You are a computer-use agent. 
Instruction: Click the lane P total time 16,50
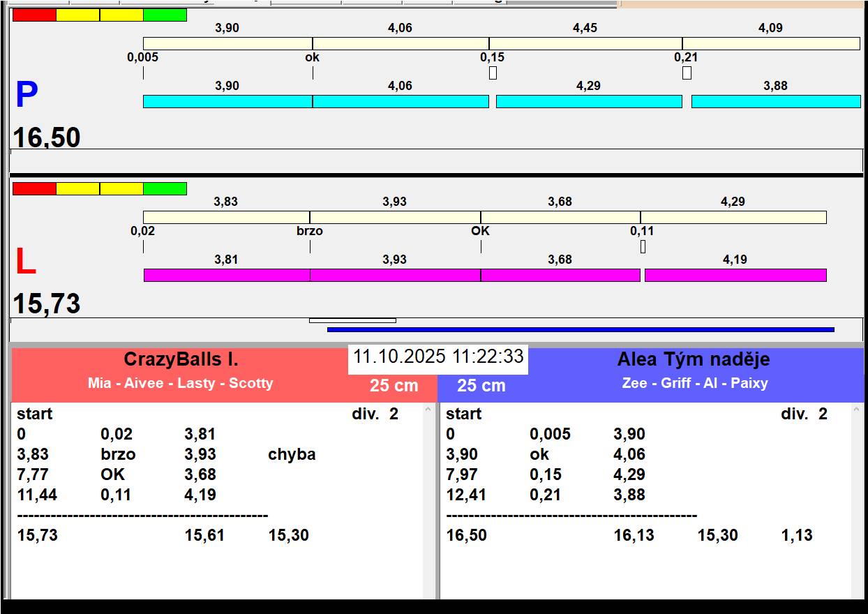point(47,137)
